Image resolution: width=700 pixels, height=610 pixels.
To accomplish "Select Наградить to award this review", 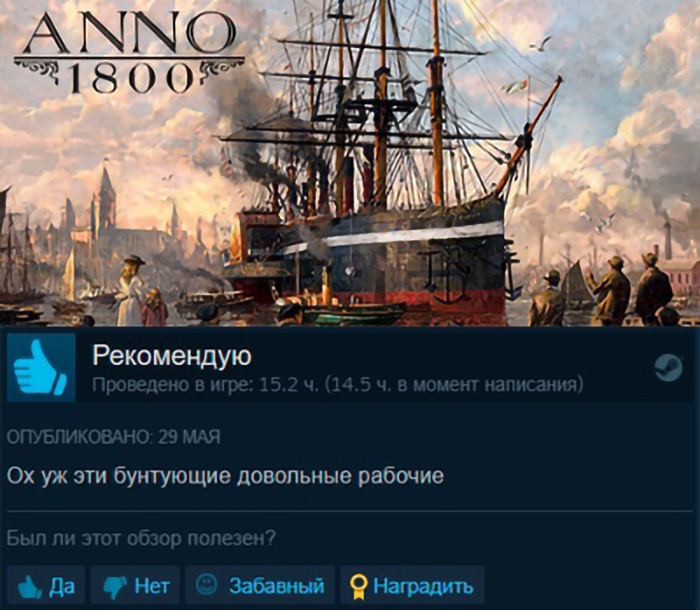I will pyautogui.click(x=412, y=585).
